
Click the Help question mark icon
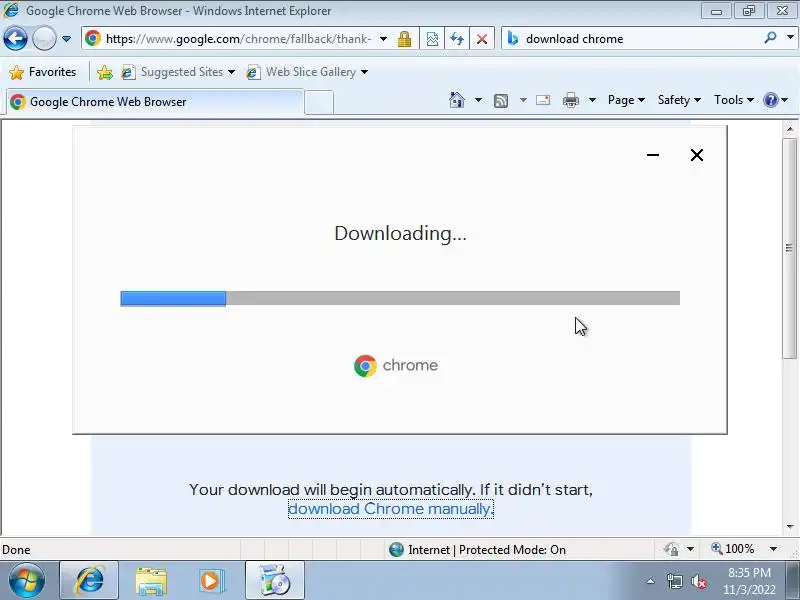click(770, 100)
